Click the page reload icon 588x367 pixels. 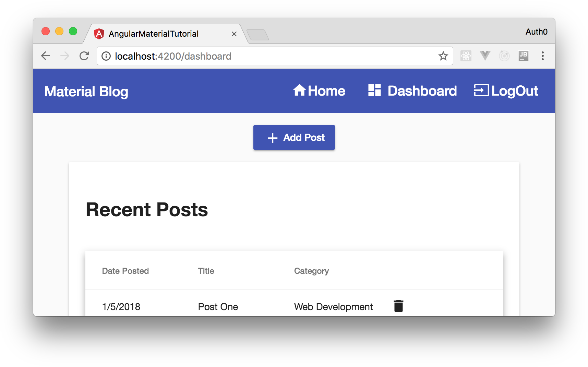coord(84,56)
